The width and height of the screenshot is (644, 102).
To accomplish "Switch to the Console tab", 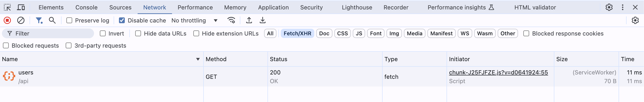I will (86, 7).
